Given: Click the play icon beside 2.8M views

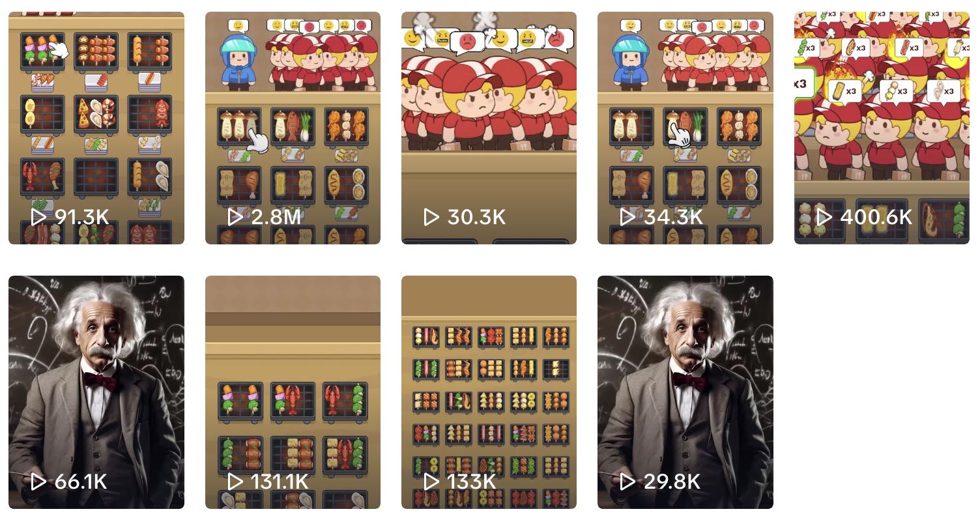Looking at the screenshot, I should (x=235, y=217).
